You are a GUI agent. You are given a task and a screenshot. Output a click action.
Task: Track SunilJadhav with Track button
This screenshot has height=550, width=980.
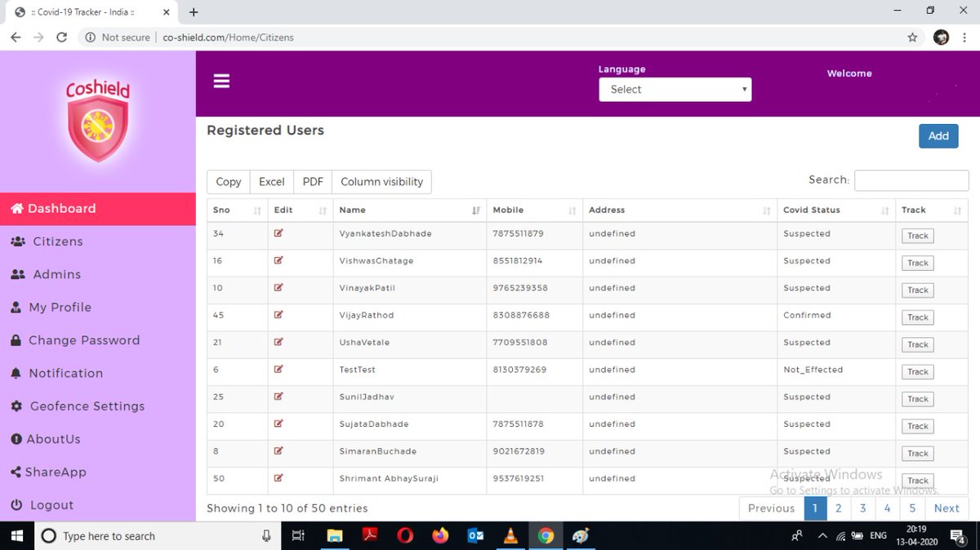coord(918,399)
